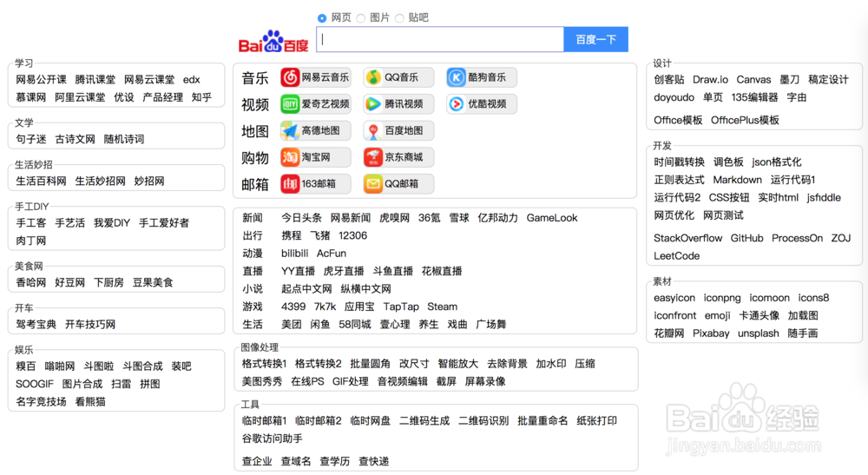Open 去除背景 link
The width and height of the screenshot is (868, 475).
(507, 364)
